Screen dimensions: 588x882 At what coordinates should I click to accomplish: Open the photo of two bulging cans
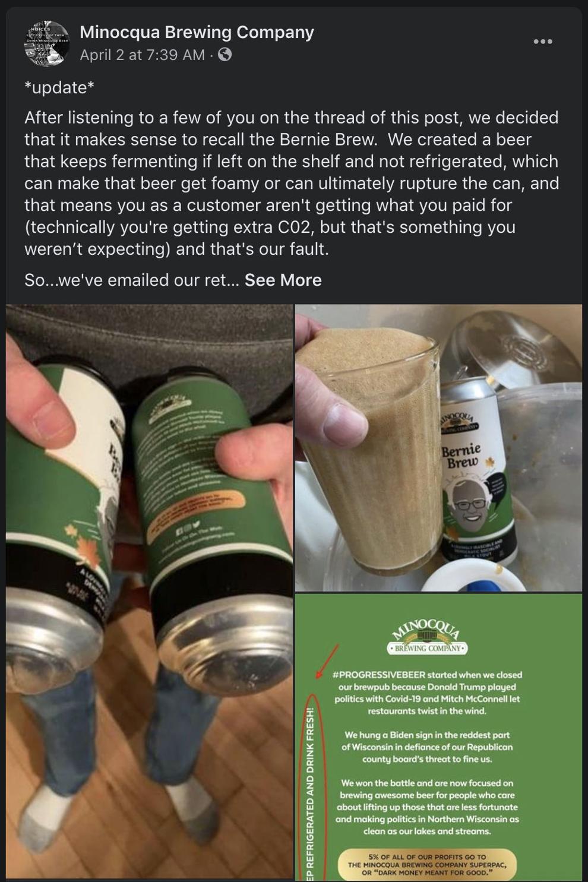pos(149,592)
